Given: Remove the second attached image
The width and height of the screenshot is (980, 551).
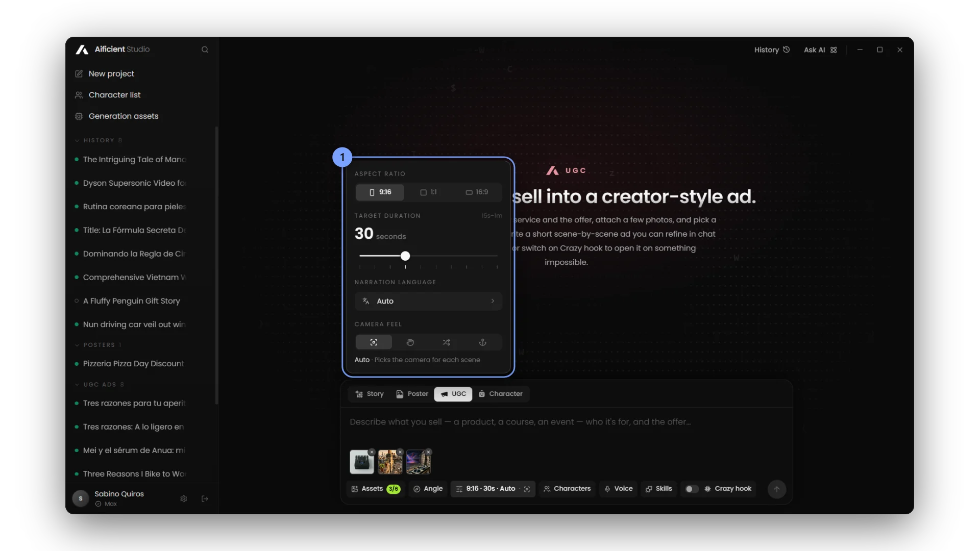Looking at the screenshot, I should click(400, 452).
